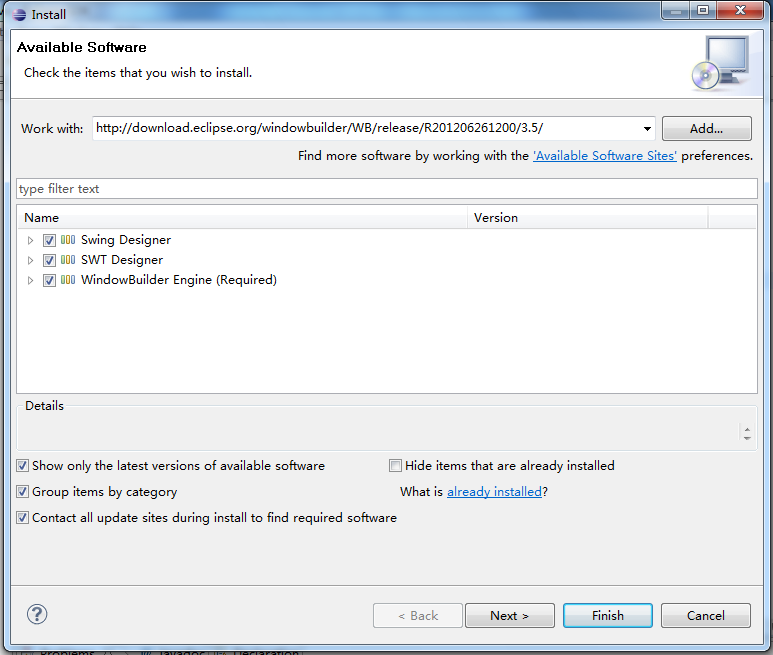Click the help question mark icon
This screenshot has height=655, width=773.
pos(37,615)
